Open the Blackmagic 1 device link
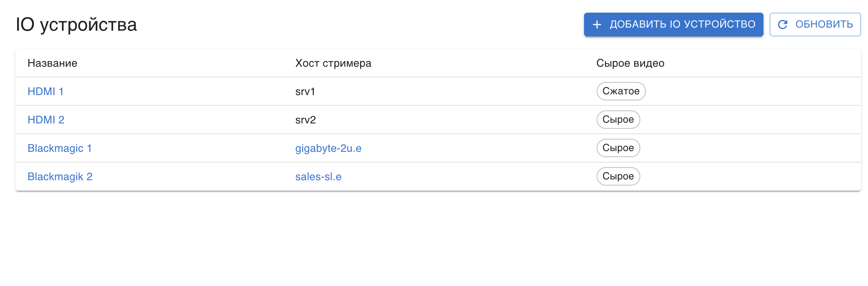Image resolution: width=868 pixels, height=286 pixels. click(60, 148)
